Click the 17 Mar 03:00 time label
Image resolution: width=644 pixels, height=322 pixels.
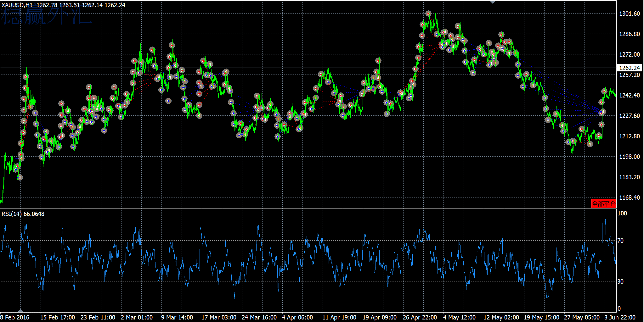tap(219, 317)
